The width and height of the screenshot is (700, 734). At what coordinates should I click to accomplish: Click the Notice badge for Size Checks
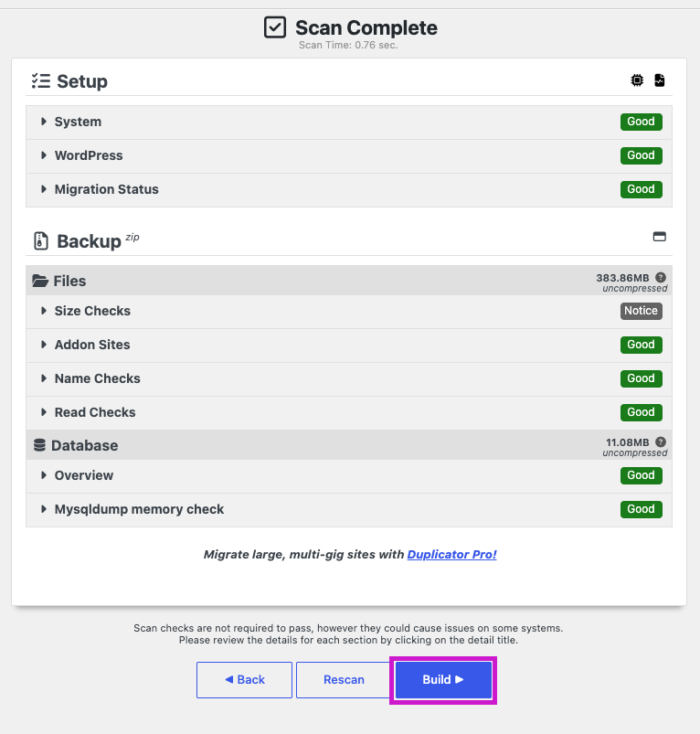tap(641, 311)
